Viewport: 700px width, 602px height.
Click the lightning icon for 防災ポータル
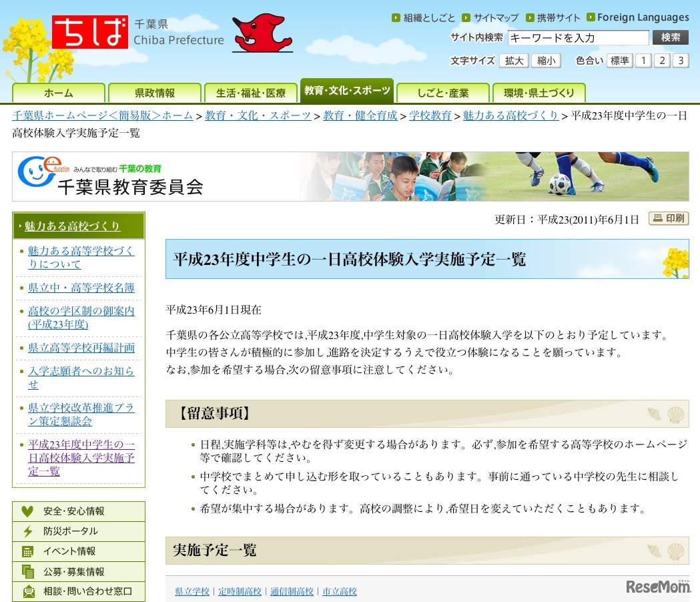coord(27,531)
